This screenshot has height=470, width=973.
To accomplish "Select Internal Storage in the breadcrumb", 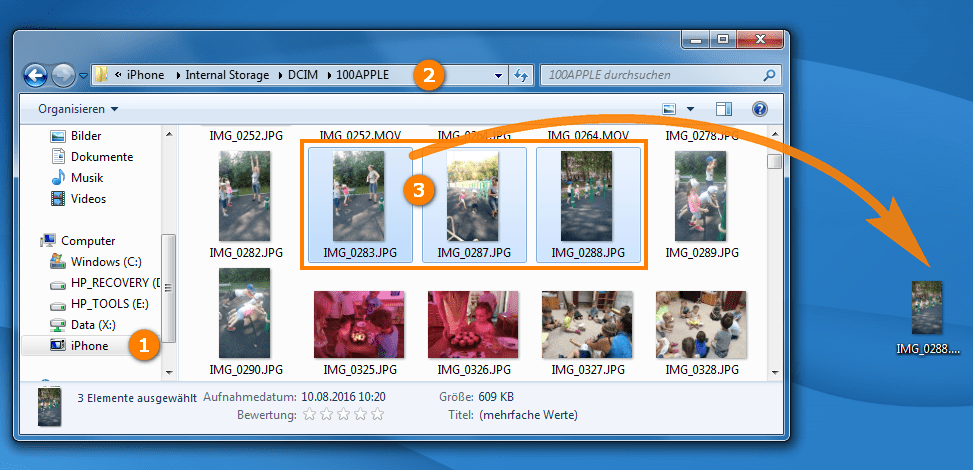I will 227,75.
